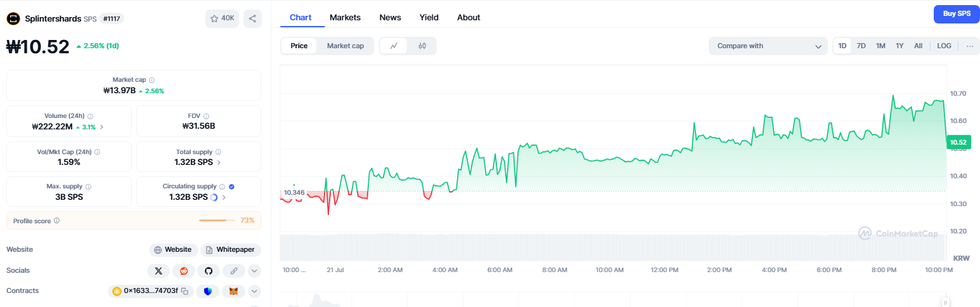
Task: Click Max. supply info icon
Action: coord(88,186)
